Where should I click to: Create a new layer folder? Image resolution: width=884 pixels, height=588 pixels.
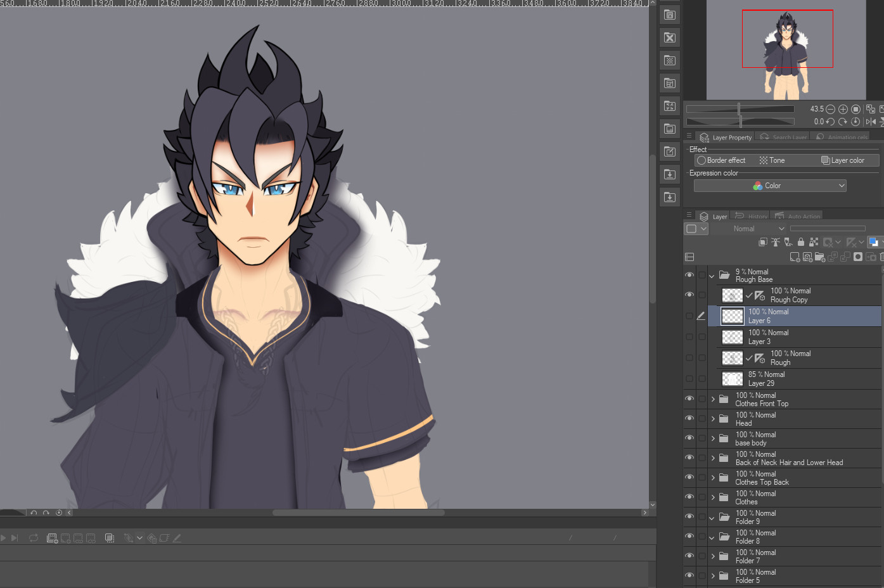click(820, 257)
